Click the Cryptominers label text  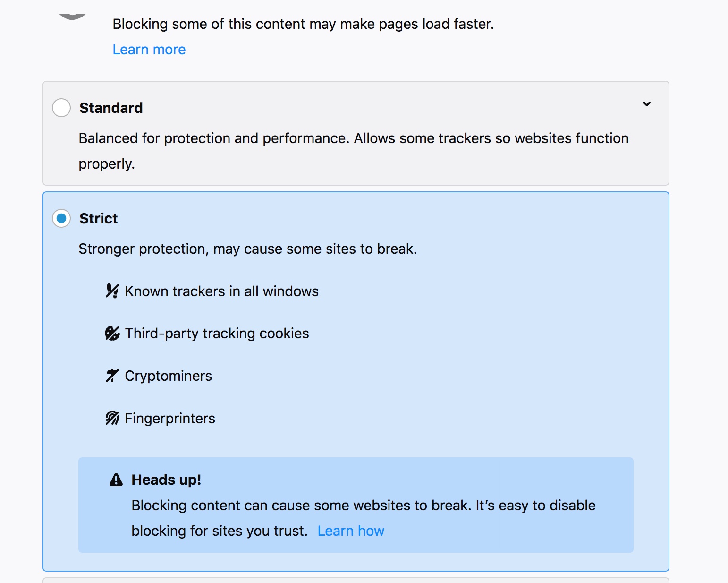tap(168, 376)
